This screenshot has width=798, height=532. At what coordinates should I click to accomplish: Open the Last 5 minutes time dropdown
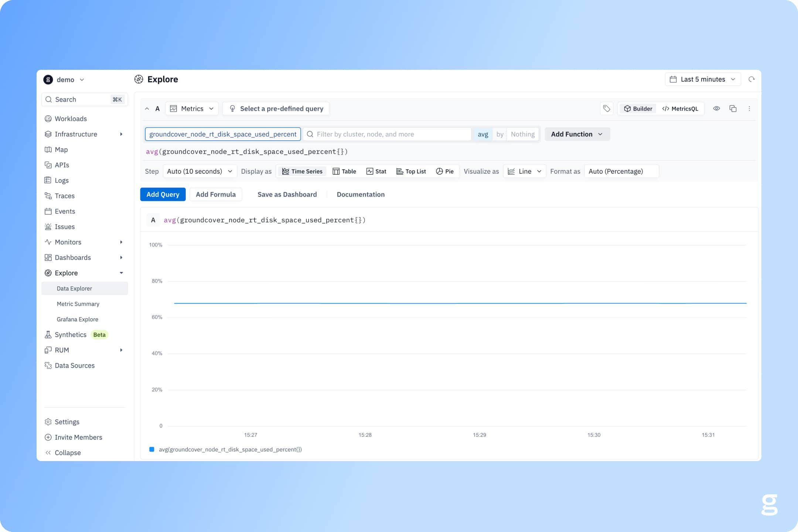point(703,79)
